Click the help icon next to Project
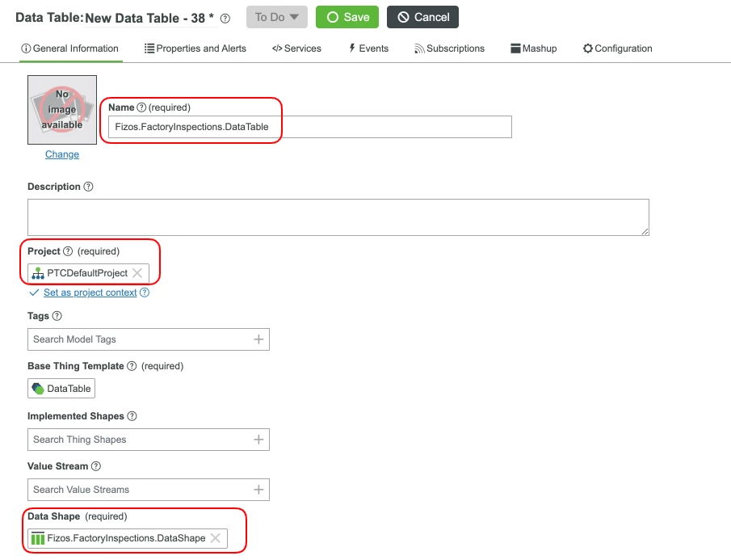 (68, 251)
